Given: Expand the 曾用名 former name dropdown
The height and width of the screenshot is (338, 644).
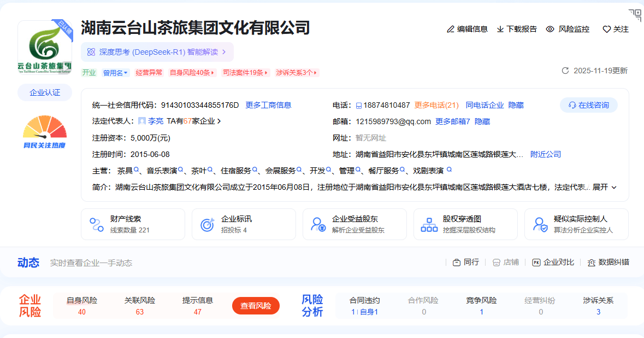Looking at the screenshot, I should coord(115,73).
